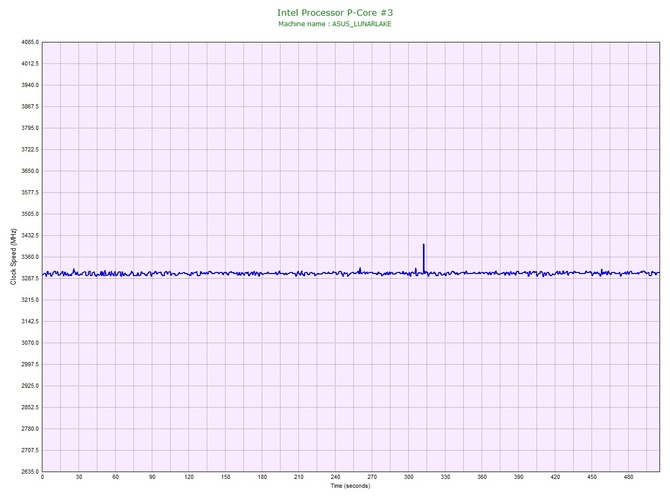Select the 4085.0 value on the Y axis

pyautogui.click(x=30, y=42)
